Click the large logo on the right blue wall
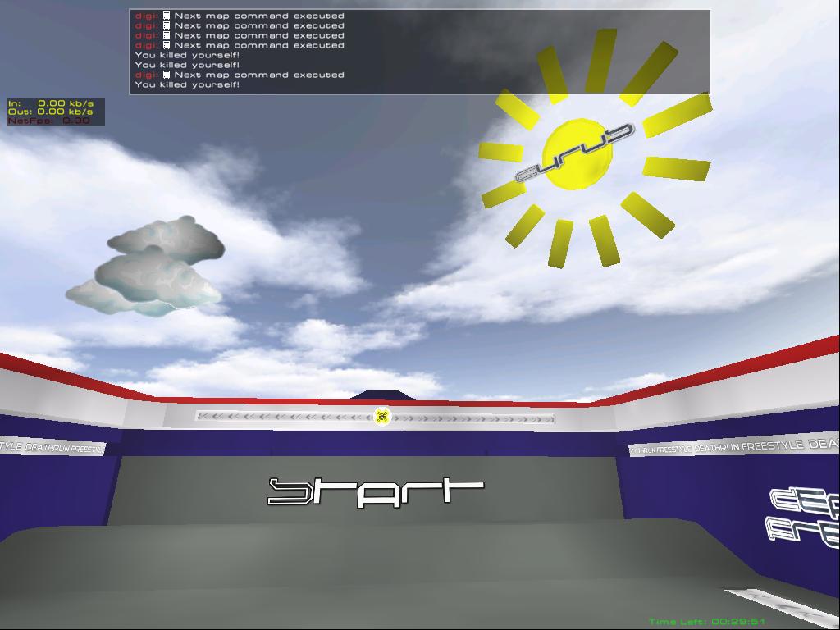 pyautogui.click(x=804, y=515)
